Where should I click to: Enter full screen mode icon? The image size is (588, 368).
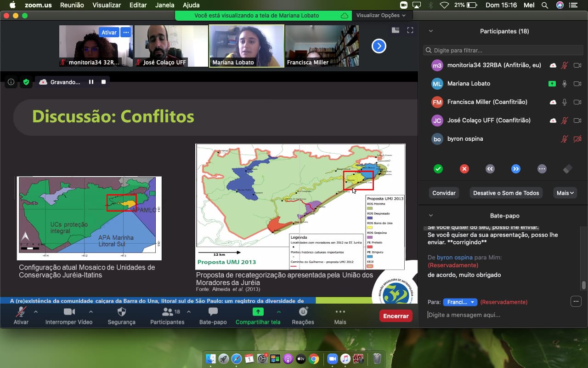[x=410, y=30]
